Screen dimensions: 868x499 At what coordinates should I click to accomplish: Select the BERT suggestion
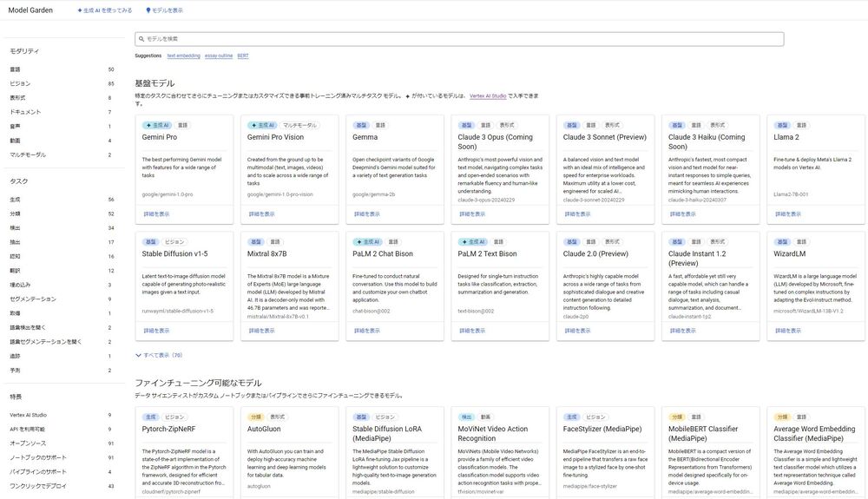point(243,56)
